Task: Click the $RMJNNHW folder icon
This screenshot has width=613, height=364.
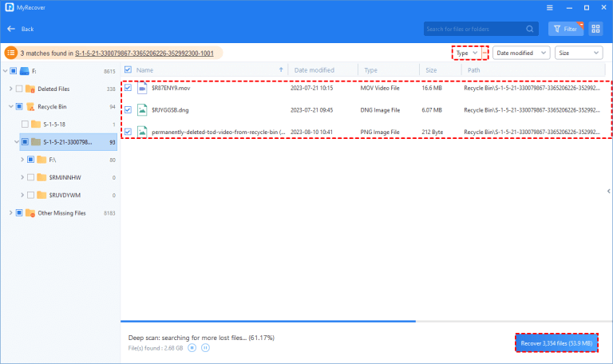Action: (42, 177)
